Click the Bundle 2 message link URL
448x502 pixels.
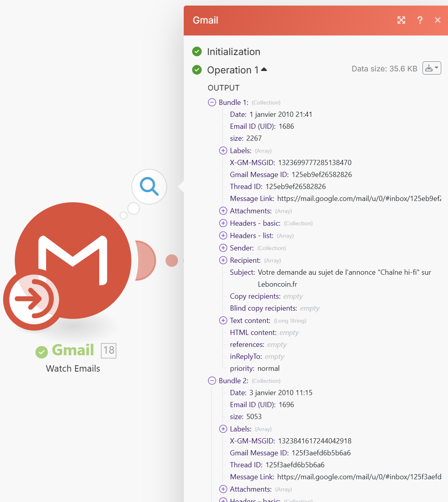[359, 477]
